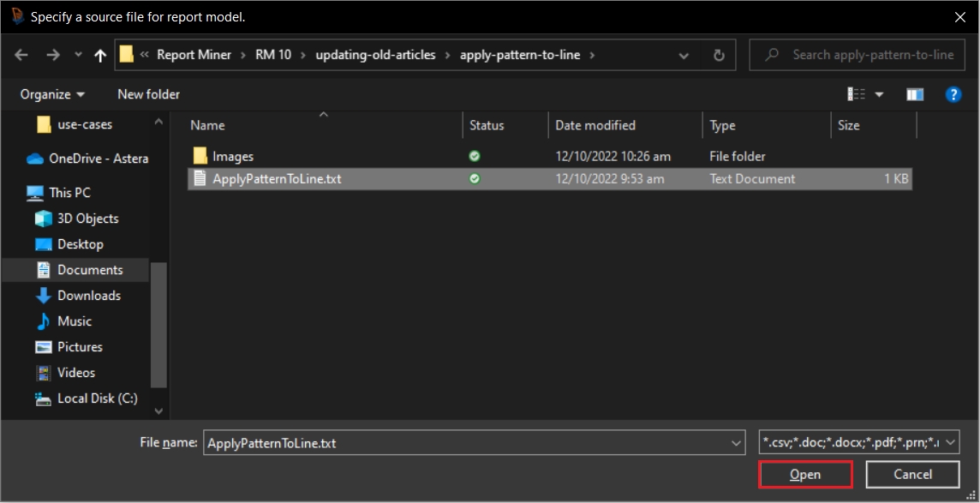This screenshot has width=980, height=503.
Task: Toggle the preview pane icon
Action: point(915,94)
